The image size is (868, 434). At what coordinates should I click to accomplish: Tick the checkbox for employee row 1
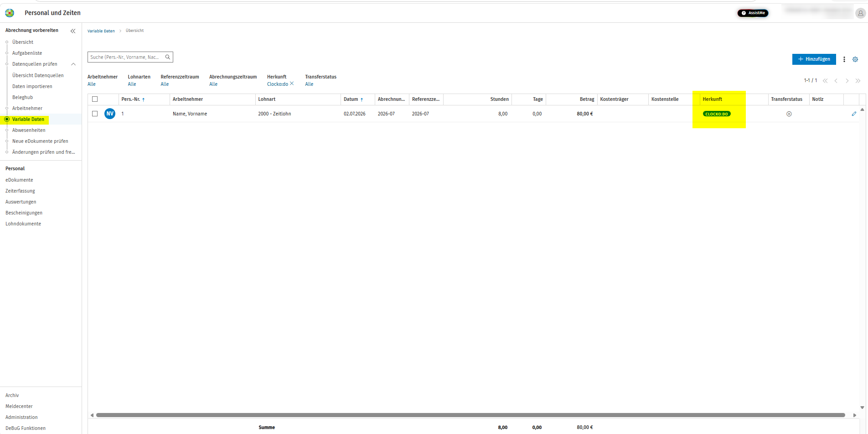pyautogui.click(x=95, y=114)
